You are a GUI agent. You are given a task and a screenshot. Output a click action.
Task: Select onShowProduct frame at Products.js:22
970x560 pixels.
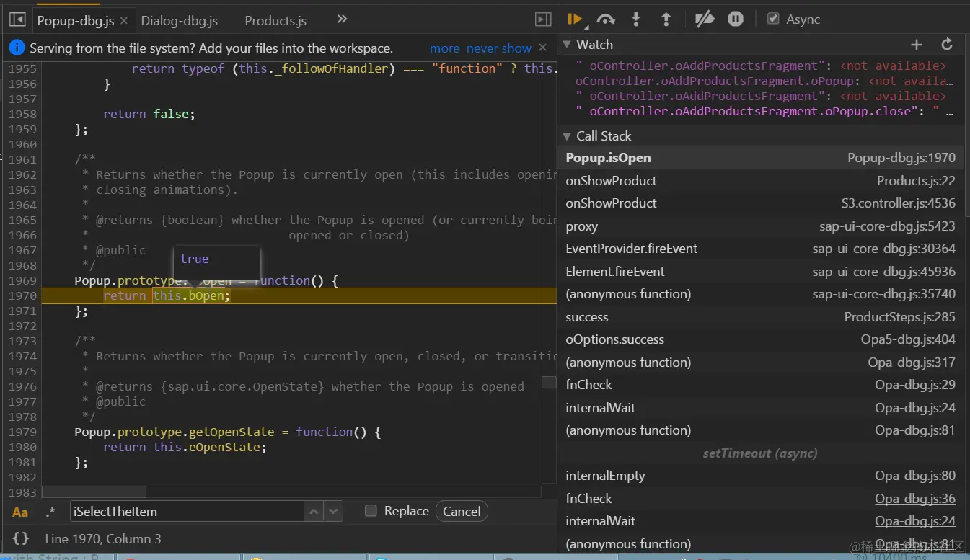coord(761,181)
